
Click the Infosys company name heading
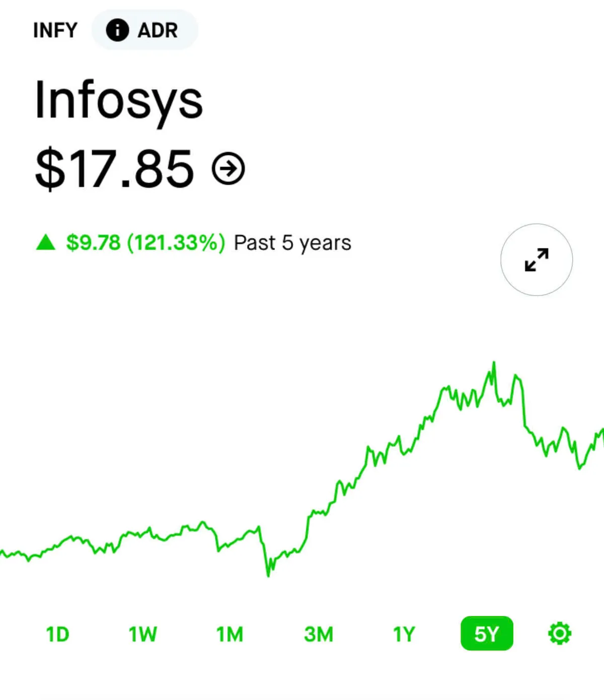(119, 101)
